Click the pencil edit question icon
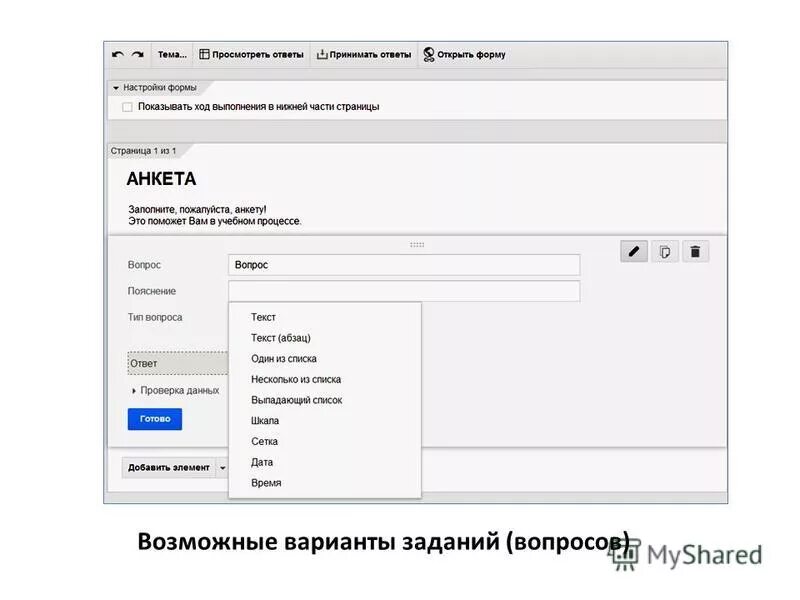Screen dimensions: 800x600 point(634,252)
